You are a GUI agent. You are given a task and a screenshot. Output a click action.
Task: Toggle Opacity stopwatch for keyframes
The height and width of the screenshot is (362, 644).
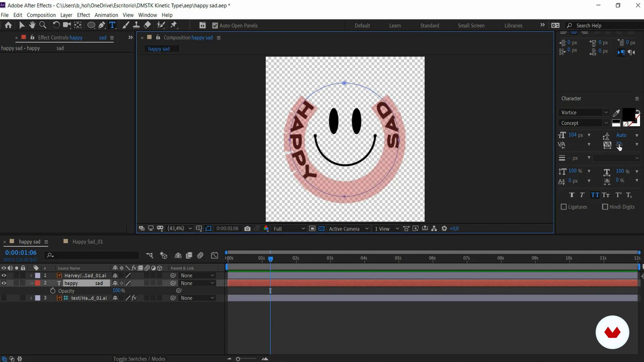click(x=53, y=291)
